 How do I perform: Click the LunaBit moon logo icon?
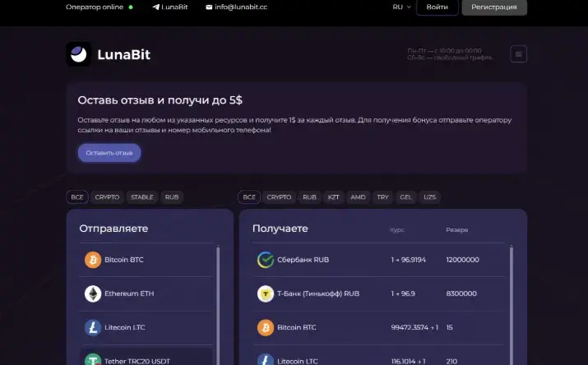[78, 54]
